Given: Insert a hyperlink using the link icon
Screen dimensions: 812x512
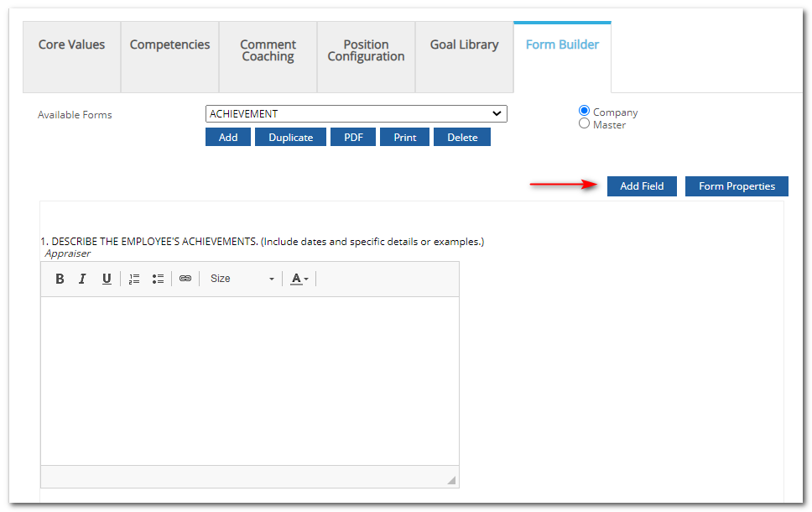Looking at the screenshot, I should click(185, 278).
